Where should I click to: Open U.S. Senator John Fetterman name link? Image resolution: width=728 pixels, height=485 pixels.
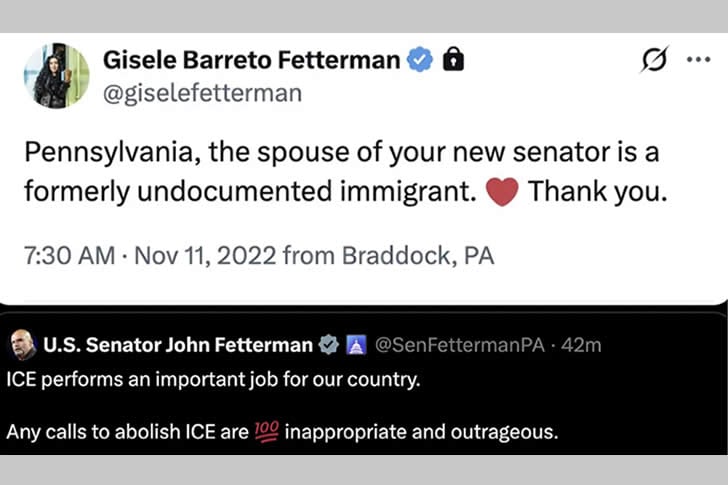click(178, 345)
